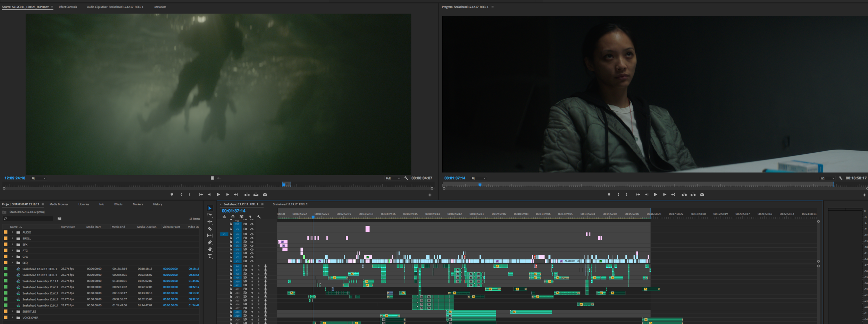
Task: Select the Razor tool
Action: (x=210, y=229)
